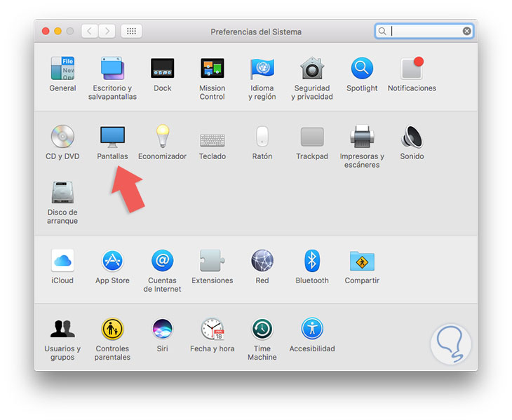Open App Store preferences icon

[x=112, y=260]
